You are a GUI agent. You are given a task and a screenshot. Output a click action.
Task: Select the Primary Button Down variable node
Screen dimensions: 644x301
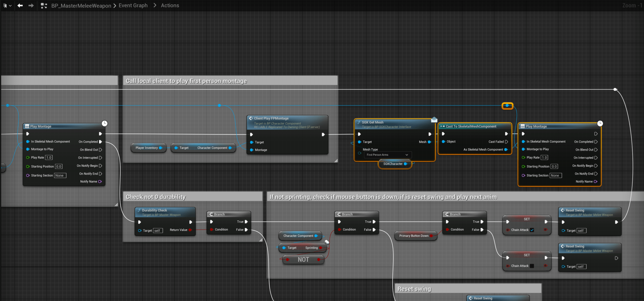(414, 236)
